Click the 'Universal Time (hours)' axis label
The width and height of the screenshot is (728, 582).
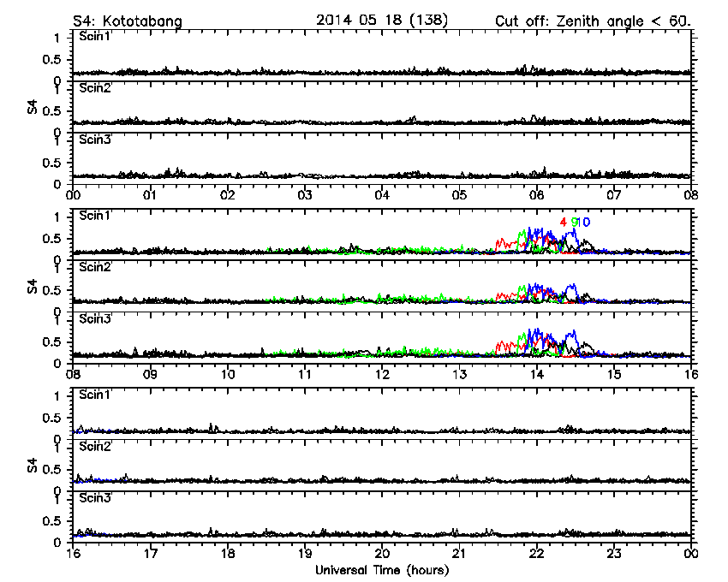pyautogui.click(x=382, y=570)
